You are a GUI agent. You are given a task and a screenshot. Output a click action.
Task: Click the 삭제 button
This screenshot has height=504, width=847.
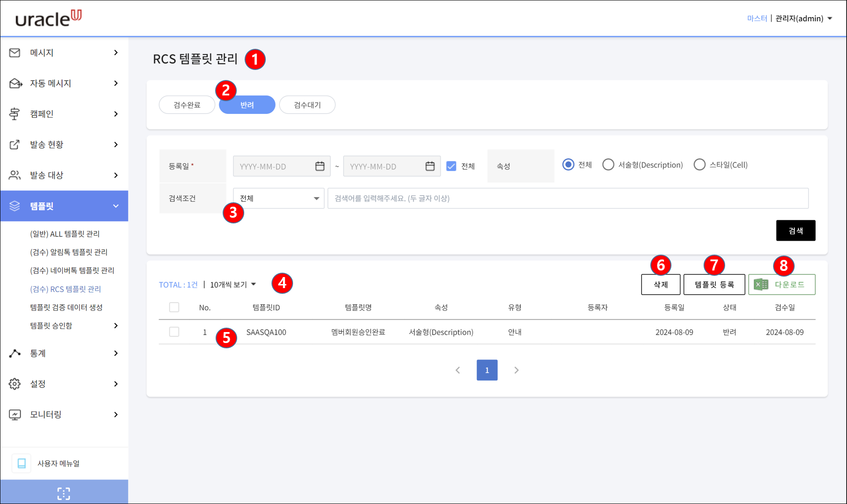(661, 285)
